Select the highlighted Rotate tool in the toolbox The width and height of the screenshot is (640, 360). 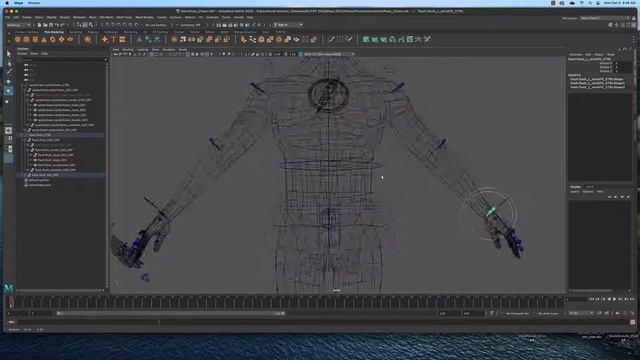tap(9, 91)
